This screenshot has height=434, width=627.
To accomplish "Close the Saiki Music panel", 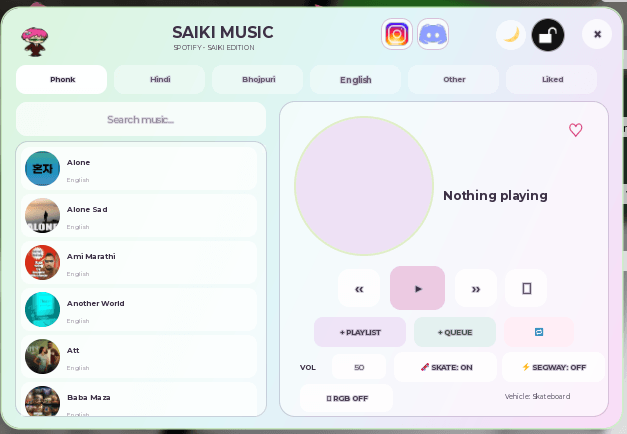I will point(597,34).
